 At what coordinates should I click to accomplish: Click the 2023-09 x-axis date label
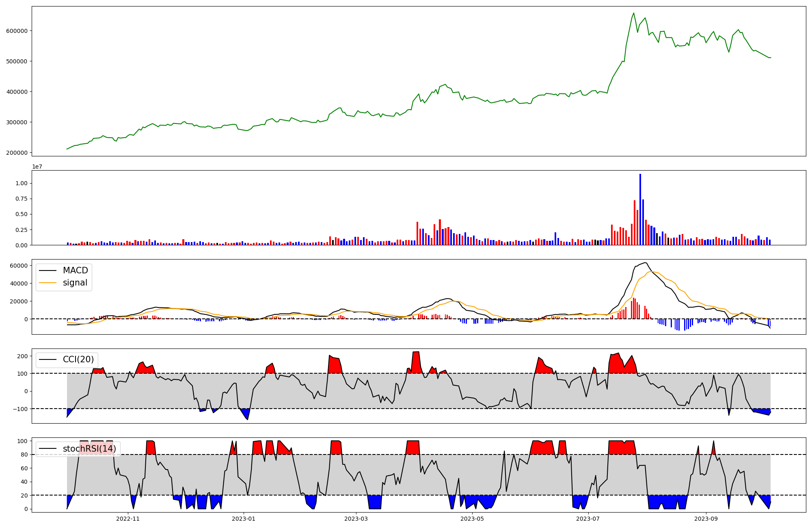[x=706, y=519]
